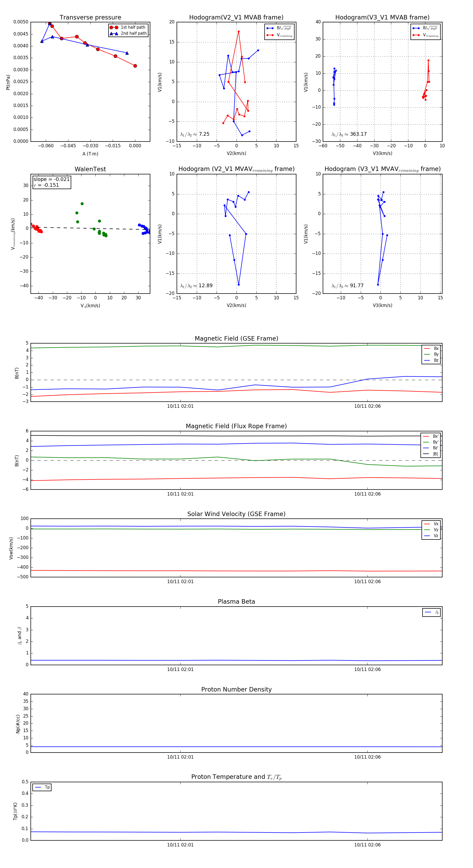Click the "A (T·m)" x-axis label

click(90, 154)
